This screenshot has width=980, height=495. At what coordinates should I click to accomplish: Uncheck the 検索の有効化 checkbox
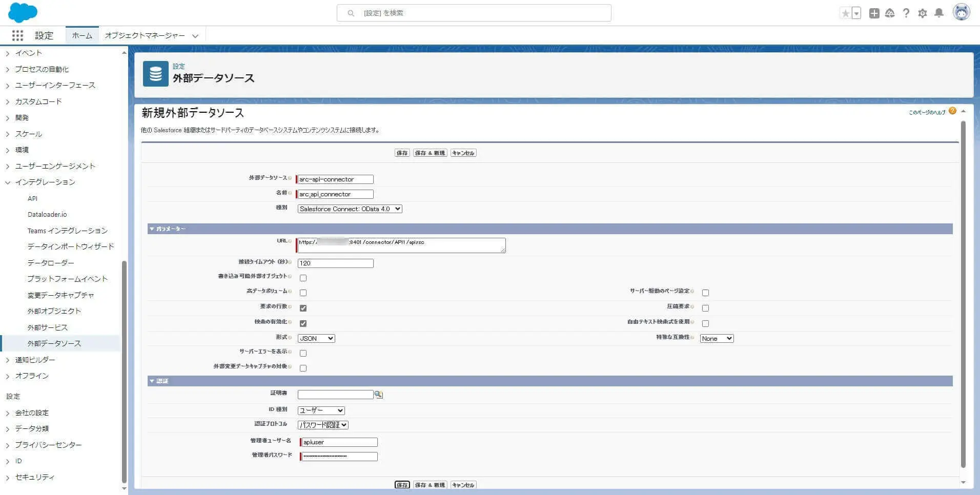click(303, 323)
